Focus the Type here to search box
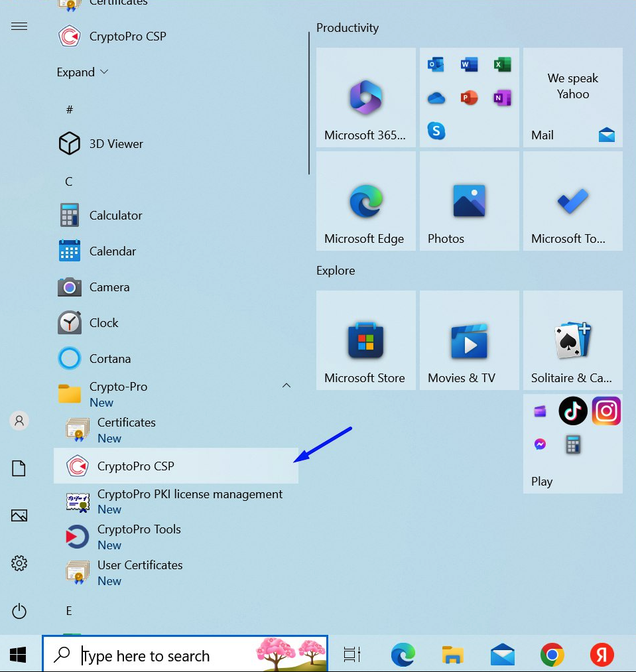The height and width of the screenshot is (672, 636). (x=185, y=654)
